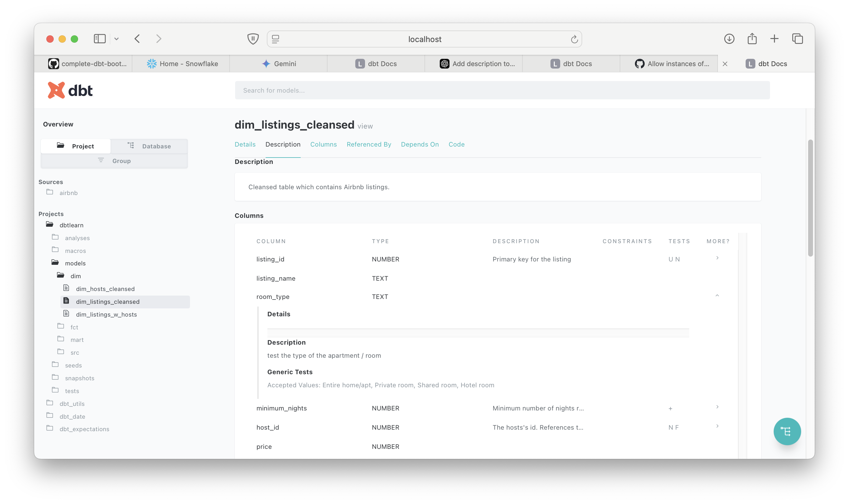Click the dbt logo
The height and width of the screenshot is (504, 849).
(x=70, y=90)
